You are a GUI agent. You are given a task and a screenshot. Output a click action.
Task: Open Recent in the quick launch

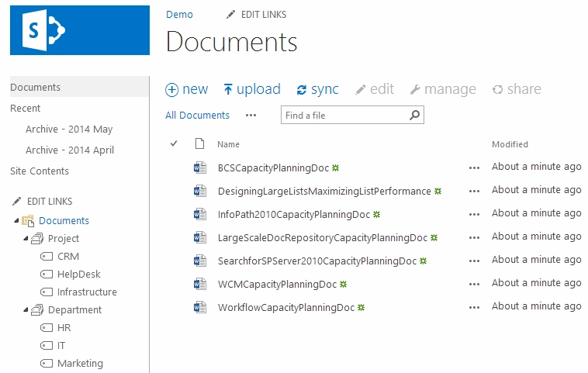click(x=25, y=108)
